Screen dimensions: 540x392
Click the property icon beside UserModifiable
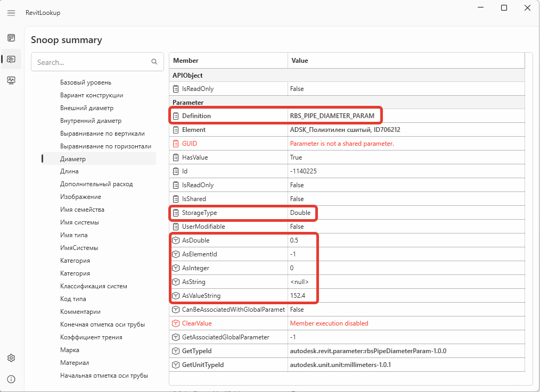pyautogui.click(x=176, y=226)
